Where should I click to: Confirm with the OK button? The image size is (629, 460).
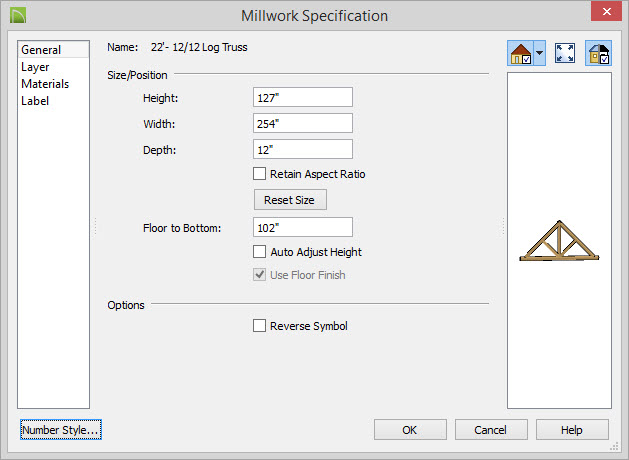tap(410, 430)
